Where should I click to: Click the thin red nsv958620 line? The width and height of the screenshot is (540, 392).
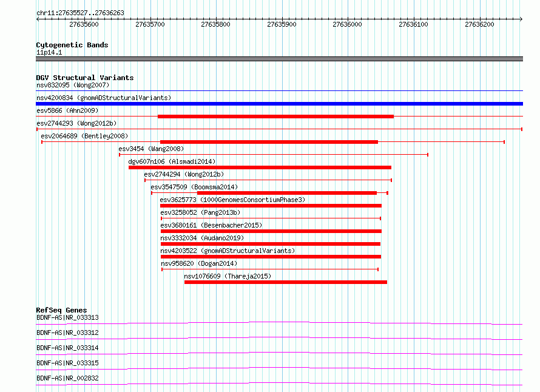270,269
